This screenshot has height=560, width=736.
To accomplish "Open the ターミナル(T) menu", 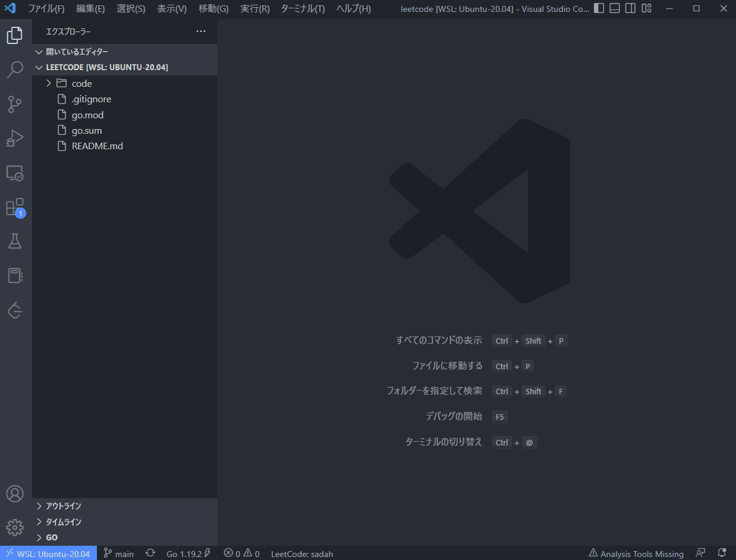I will tap(303, 8).
